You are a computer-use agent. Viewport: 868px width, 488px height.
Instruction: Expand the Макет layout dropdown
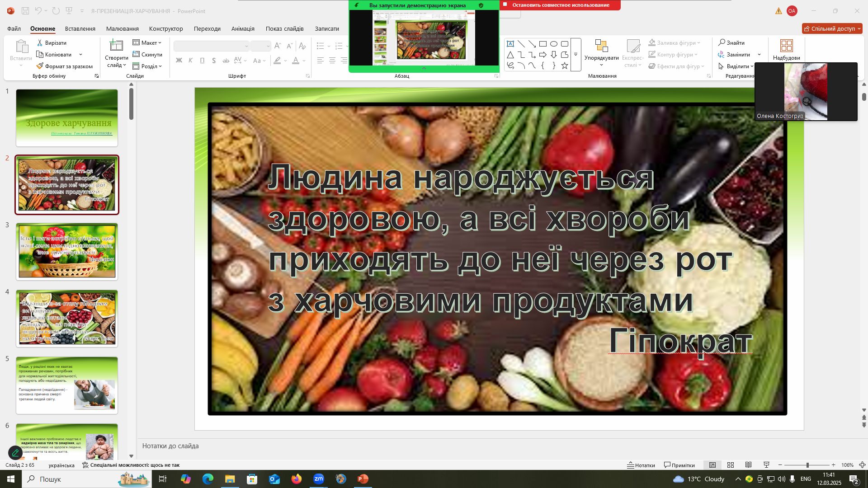pyautogui.click(x=147, y=42)
